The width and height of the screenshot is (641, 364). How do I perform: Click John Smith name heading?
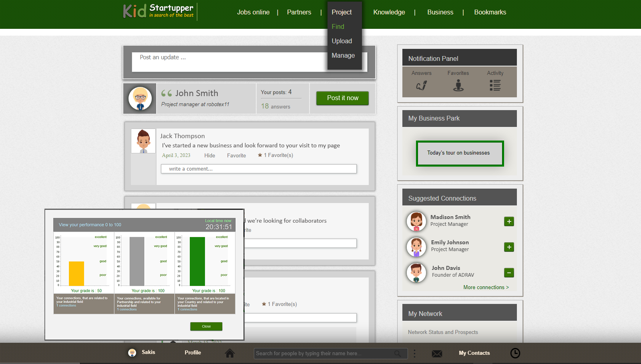pos(197,93)
